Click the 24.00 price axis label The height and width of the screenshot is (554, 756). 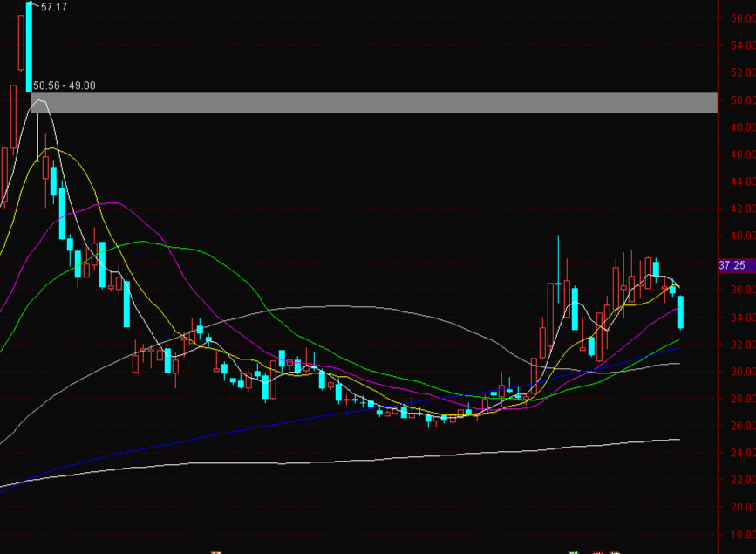(x=743, y=453)
